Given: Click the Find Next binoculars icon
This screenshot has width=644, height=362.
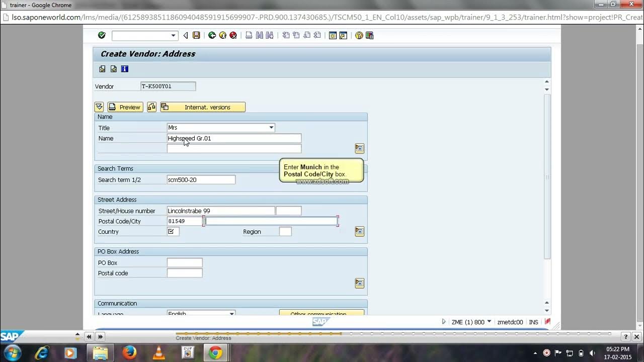Looking at the screenshot, I should pos(270,35).
